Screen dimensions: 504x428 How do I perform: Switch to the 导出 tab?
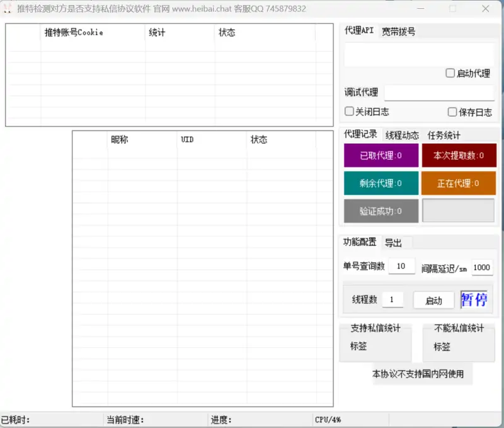point(394,243)
